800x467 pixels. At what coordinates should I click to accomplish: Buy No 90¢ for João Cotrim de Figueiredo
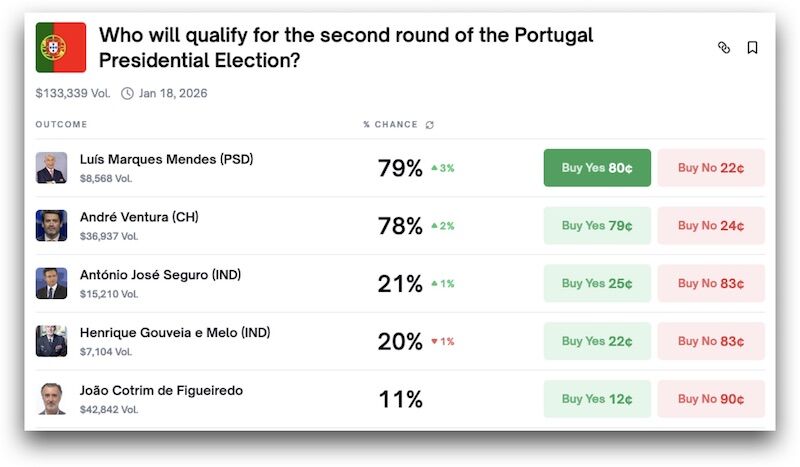(710, 399)
